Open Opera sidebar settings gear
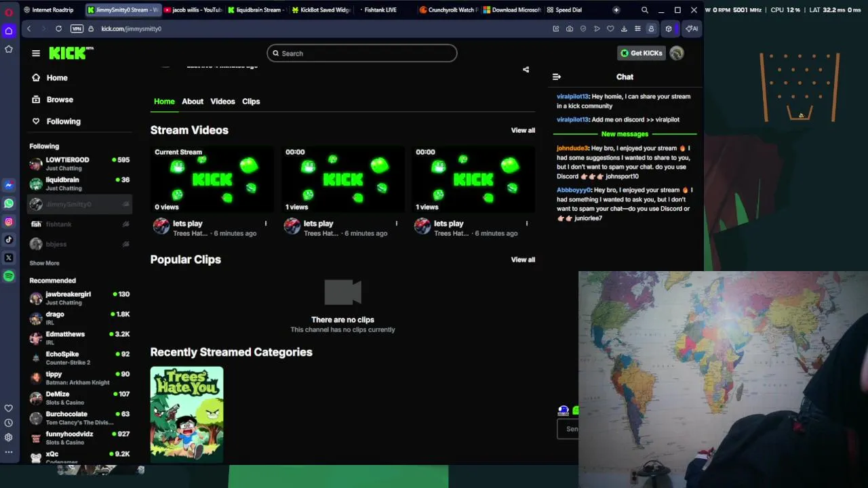The image size is (868, 488). point(9,438)
